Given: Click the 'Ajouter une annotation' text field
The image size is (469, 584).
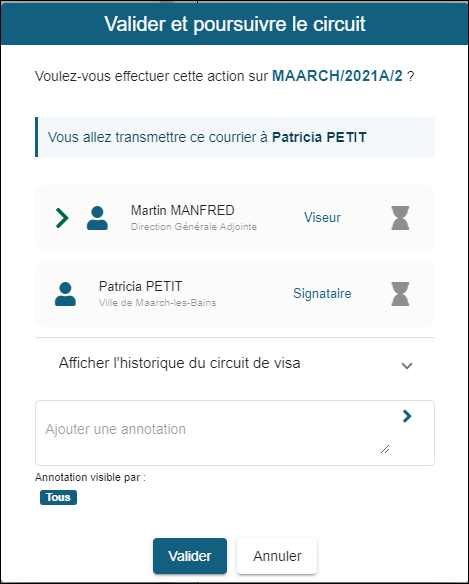Looking at the screenshot, I should point(216,433).
